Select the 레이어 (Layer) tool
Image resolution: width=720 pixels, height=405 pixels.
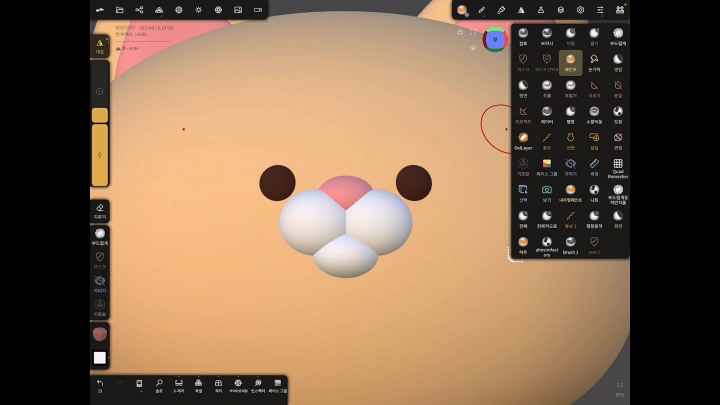[x=547, y=115]
